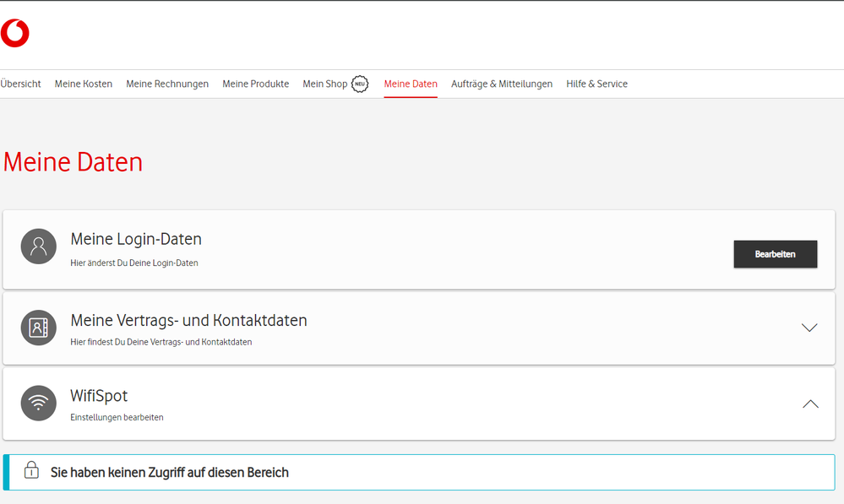Navigate to Hilfe & Service
The image size is (844, 504).
pos(597,84)
